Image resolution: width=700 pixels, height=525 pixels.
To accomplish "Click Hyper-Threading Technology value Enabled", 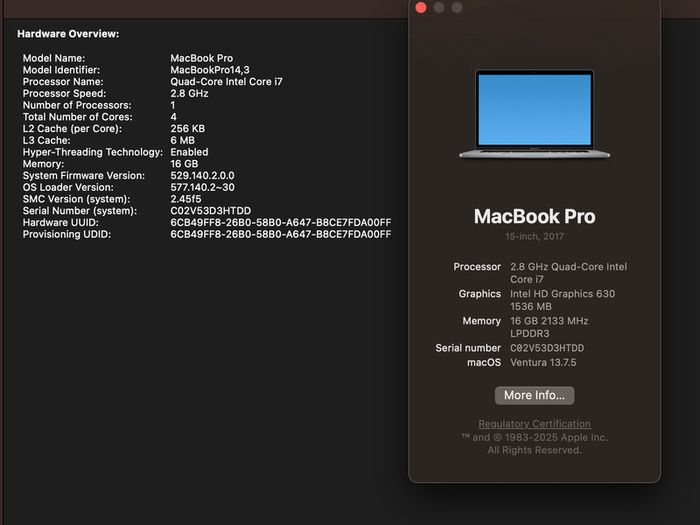I will [189, 152].
